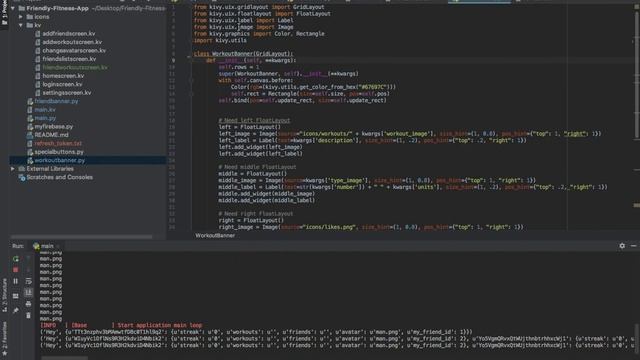
Task: Collapse the kv folder
Action: click(x=21, y=25)
